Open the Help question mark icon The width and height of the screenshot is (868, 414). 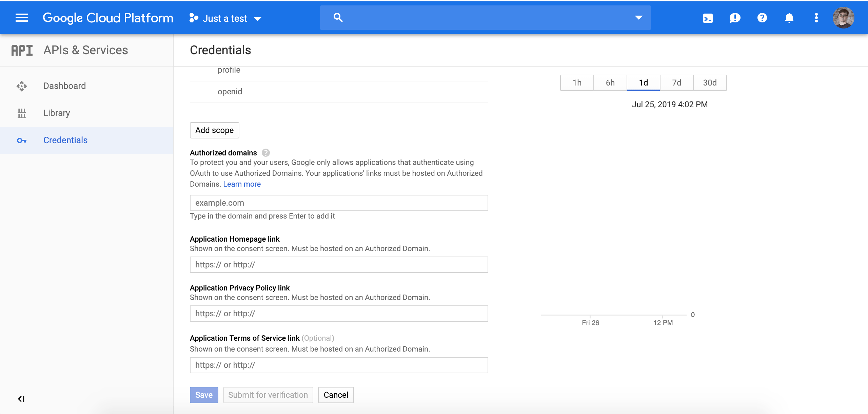(x=762, y=18)
